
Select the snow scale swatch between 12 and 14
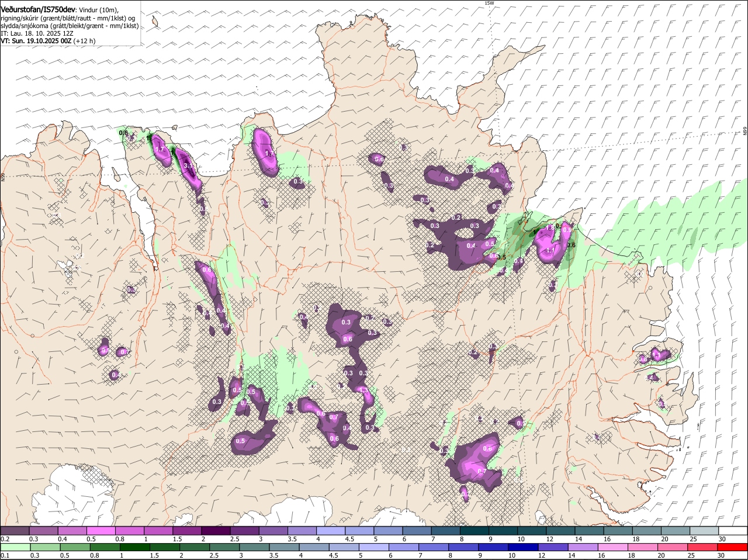tap(561, 530)
